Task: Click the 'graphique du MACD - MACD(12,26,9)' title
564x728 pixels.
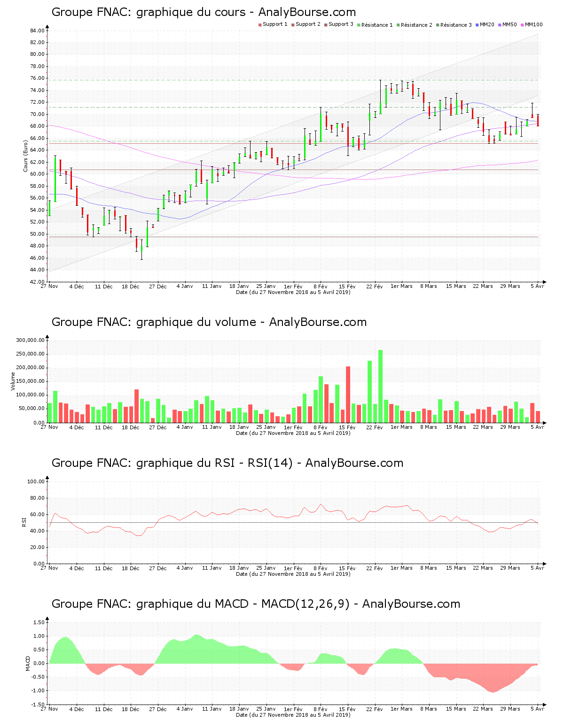Action: [256, 604]
